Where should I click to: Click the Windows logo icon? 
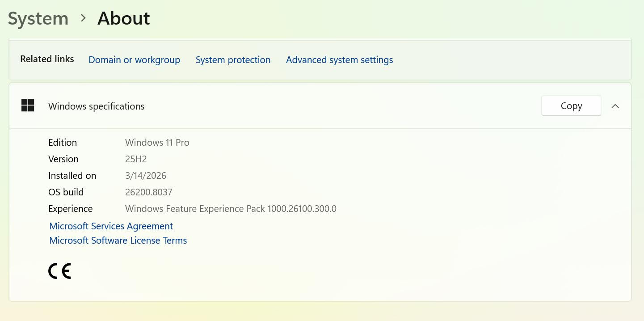[28, 106]
